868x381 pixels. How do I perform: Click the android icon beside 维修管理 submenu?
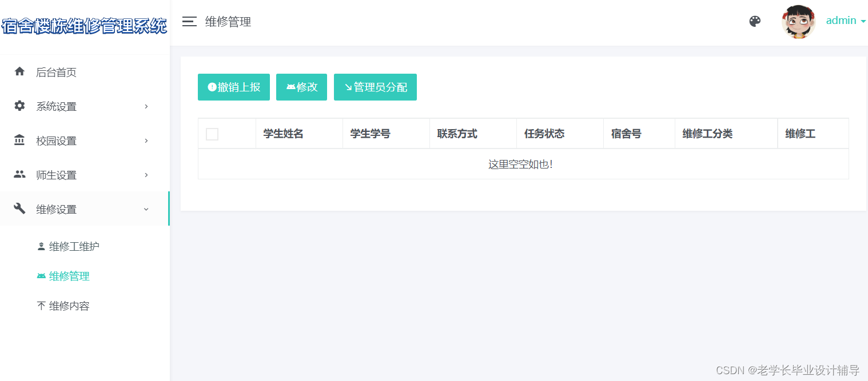pos(41,276)
